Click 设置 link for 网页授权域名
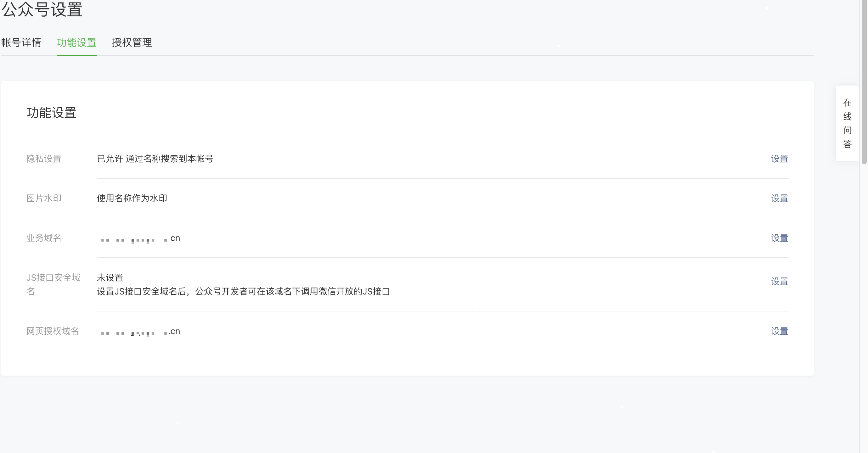 coord(779,331)
